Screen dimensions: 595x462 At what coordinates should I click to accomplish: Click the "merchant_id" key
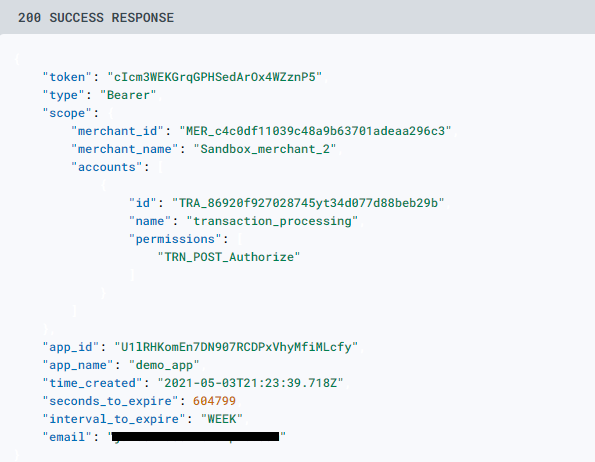click(117, 131)
